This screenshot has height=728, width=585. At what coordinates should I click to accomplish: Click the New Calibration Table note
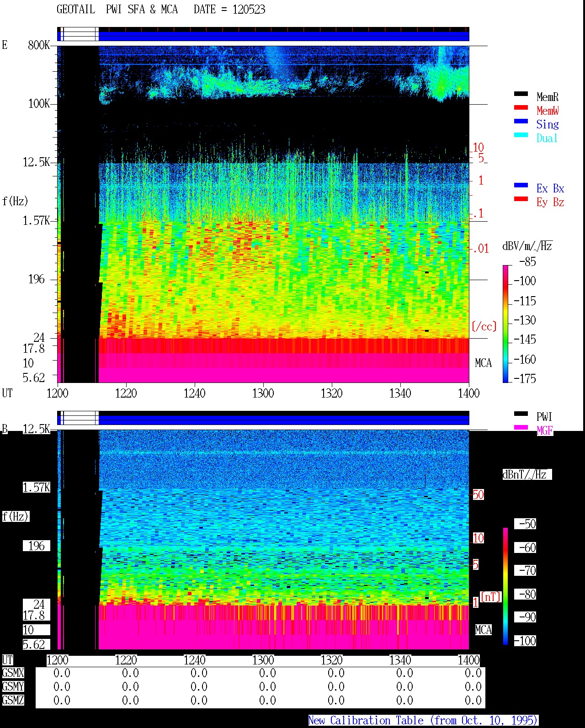point(423,720)
